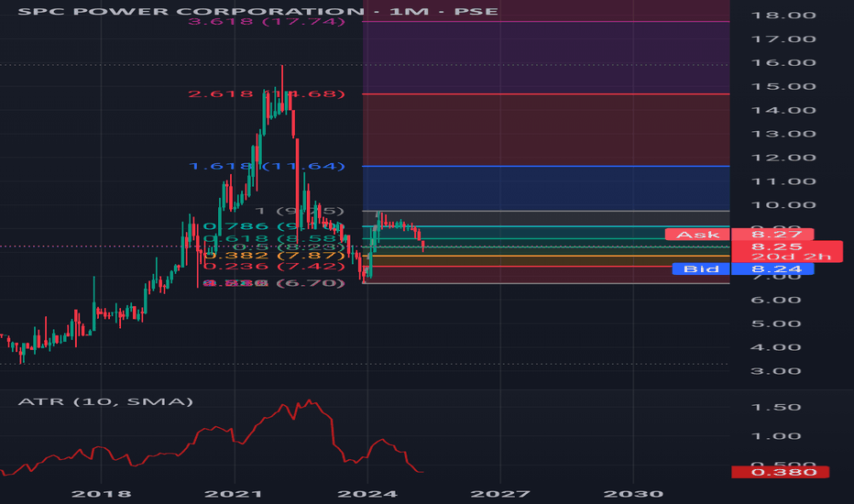The image size is (854, 504).
Task: Select the 1.618 Fibonacci level label
Action: [x=267, y=166]
